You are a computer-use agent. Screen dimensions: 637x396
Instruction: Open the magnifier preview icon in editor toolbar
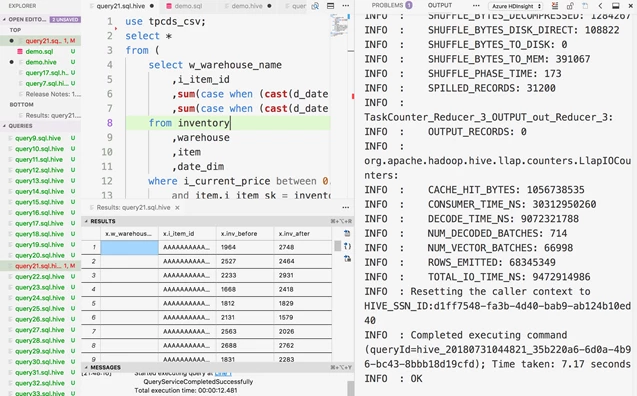pyautogui.click(x=315, y=6)
